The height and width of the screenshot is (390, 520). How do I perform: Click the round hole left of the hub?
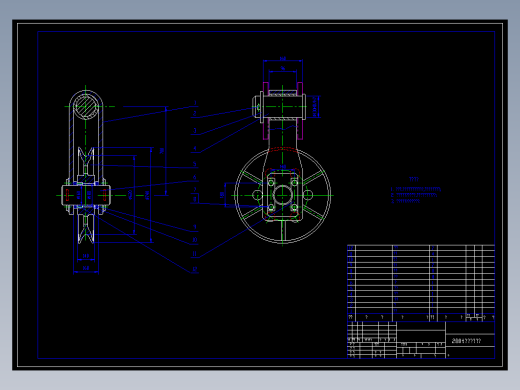(x=257, y=195)
